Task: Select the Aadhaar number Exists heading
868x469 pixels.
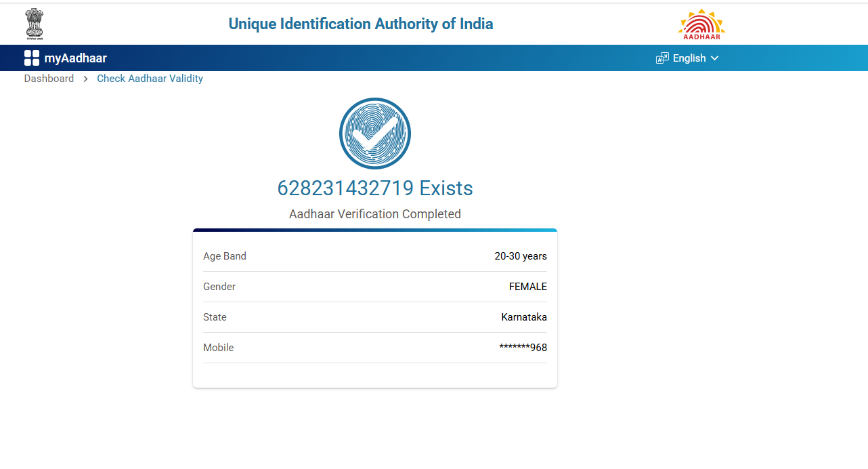Action: pyautogui.click(x=375, y=188)
